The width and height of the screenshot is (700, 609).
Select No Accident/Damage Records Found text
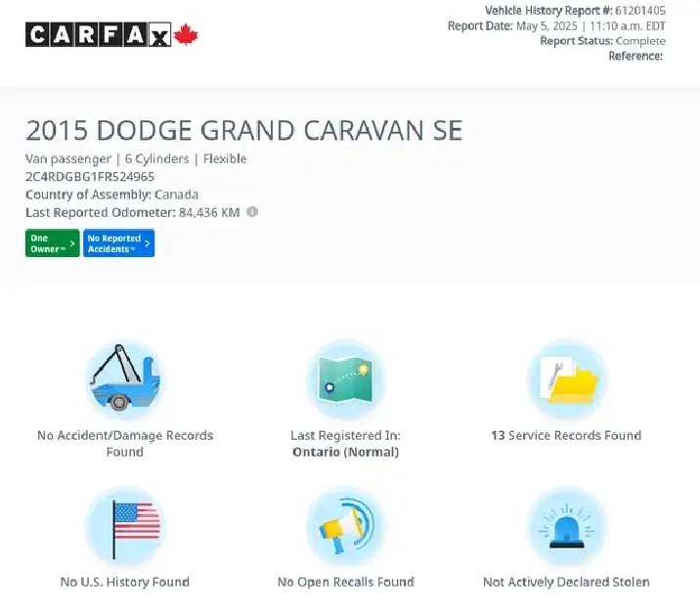125,444
